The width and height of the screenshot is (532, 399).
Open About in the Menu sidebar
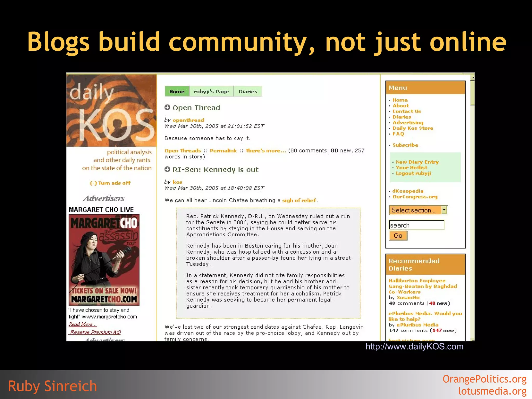point(401,106)
